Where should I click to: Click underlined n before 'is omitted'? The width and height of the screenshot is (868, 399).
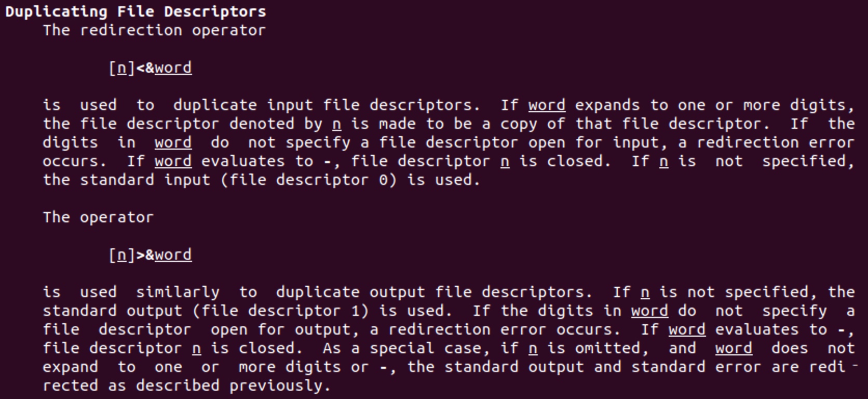pyautogui.click(x=533, y=349)
